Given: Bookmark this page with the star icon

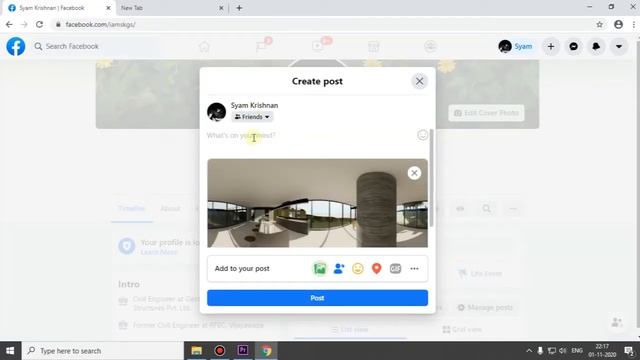Looking at the screenshot, I should tap(599, 24).
